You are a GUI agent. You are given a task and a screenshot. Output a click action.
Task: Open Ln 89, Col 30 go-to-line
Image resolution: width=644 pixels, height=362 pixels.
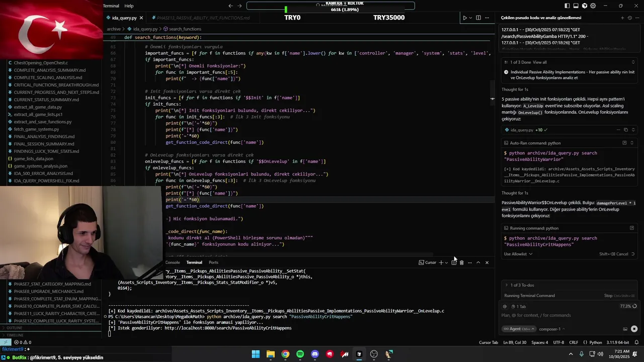pos(515,342)
